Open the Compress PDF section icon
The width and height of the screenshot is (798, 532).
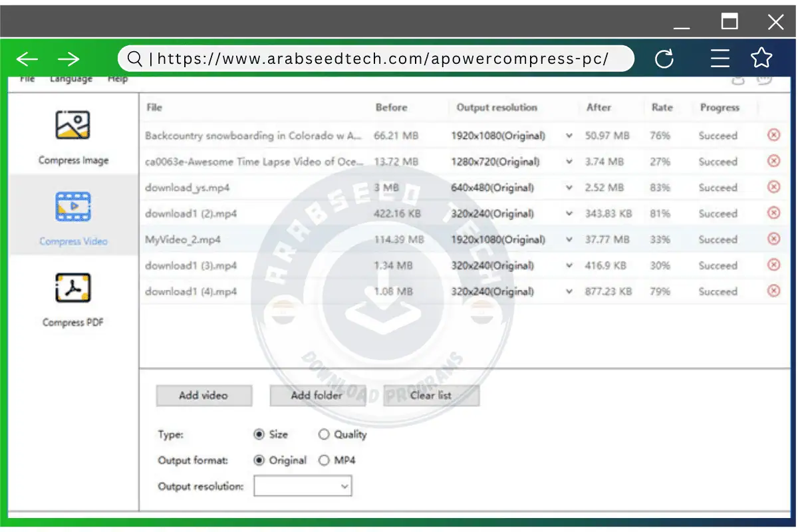pos(73,288)
